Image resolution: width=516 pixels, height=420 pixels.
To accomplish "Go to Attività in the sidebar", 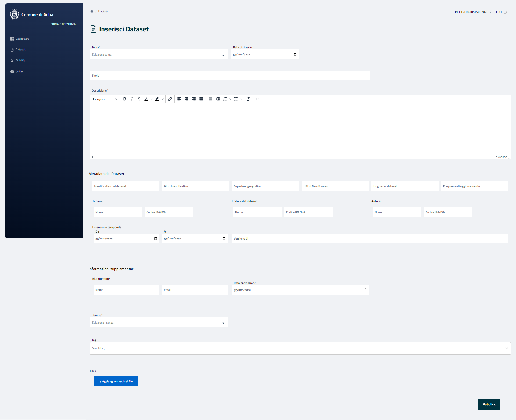I will [20, 61].
